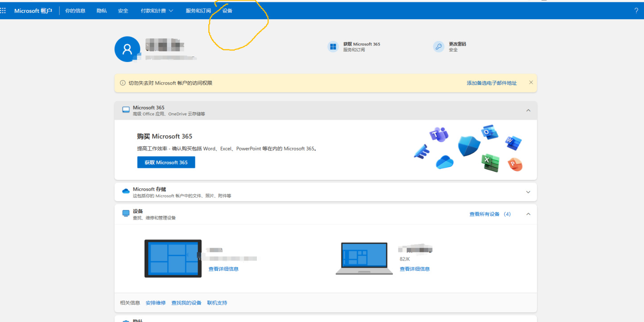Image resolution: width=644 pixels, height=322 pixels.
Task: Click the Microsoft 存储 section title
Action: coord(149,189)
